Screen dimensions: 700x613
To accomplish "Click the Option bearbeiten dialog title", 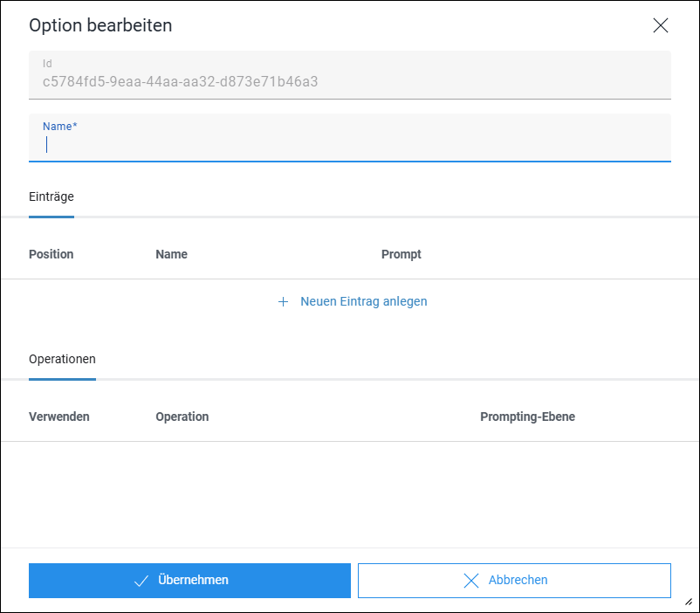I will (100, 25).
